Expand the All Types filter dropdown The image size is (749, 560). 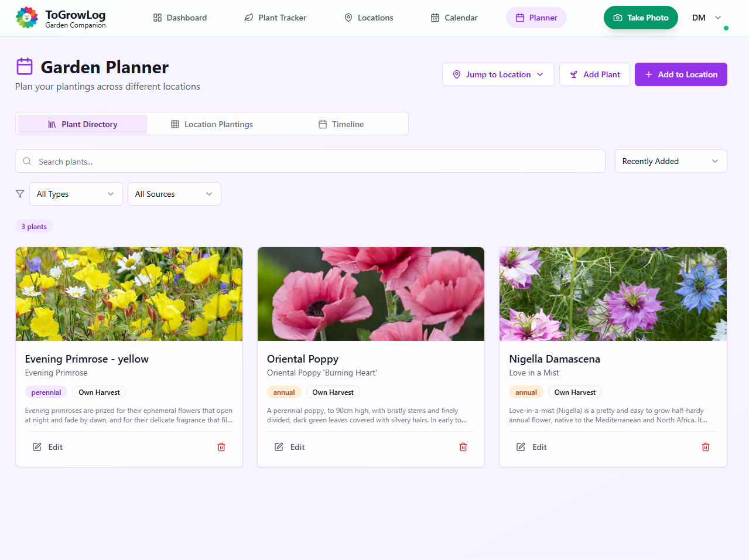coord(76,194)
